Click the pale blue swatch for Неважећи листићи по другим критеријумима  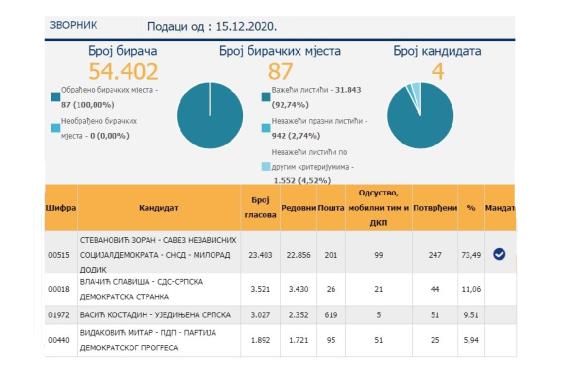click(266, 167)
